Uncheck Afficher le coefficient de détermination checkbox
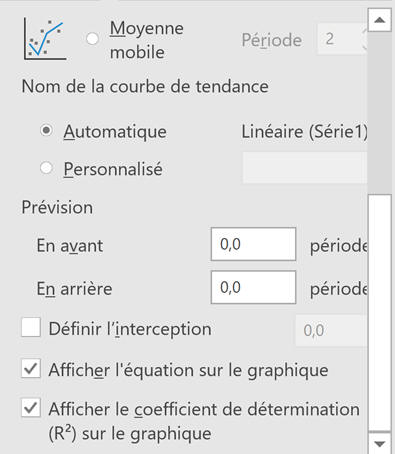The width and height of the screenshot is (395, 454). (x=31, y=408)
